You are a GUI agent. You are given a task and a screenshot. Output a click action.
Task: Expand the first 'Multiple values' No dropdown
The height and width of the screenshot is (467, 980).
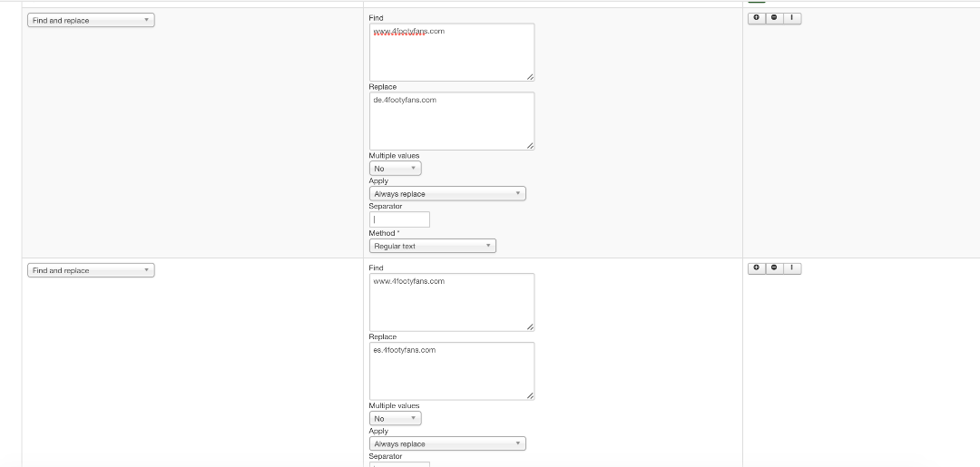395,169
